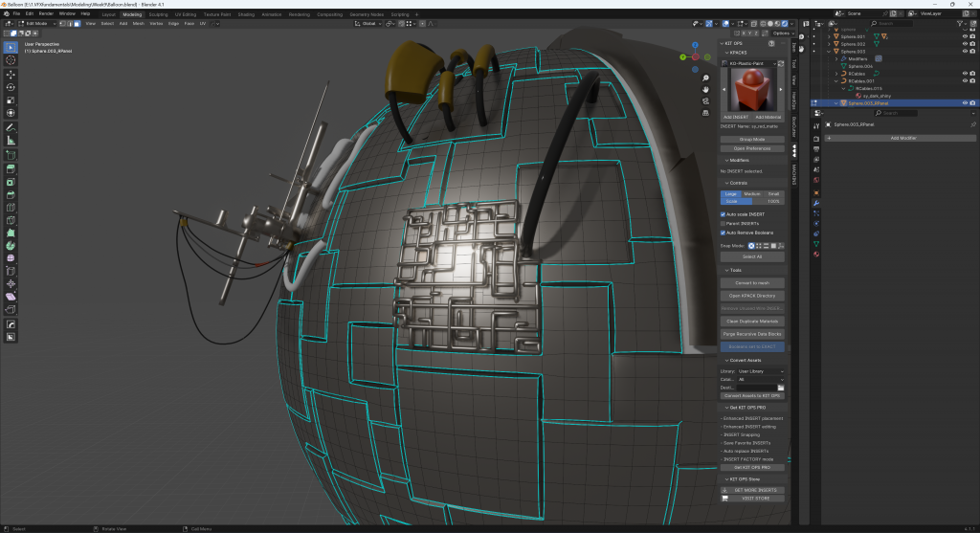The width and height of the screenshot is (980, 533).
Task: Toggle the camera view icon
Action: coord(705,101)
